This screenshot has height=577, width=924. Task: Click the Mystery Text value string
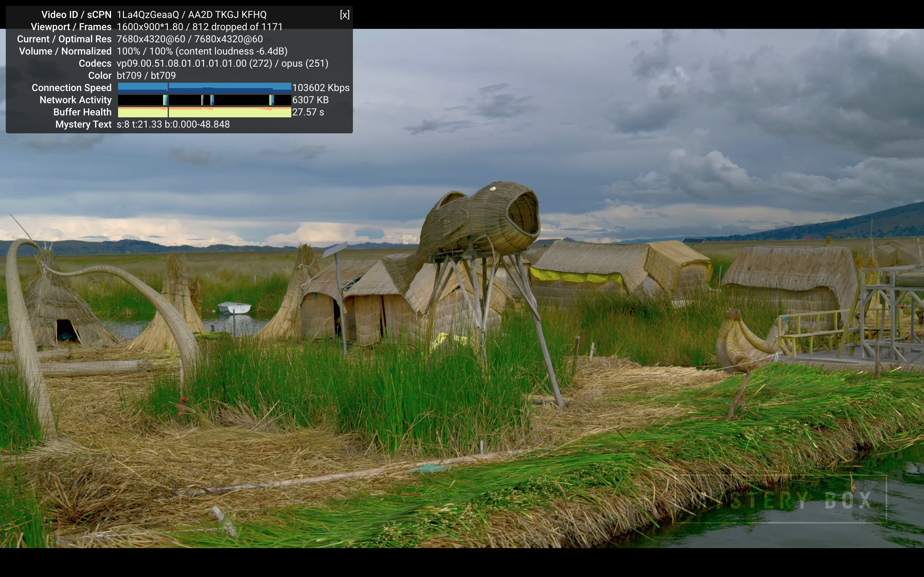point(173,124)
